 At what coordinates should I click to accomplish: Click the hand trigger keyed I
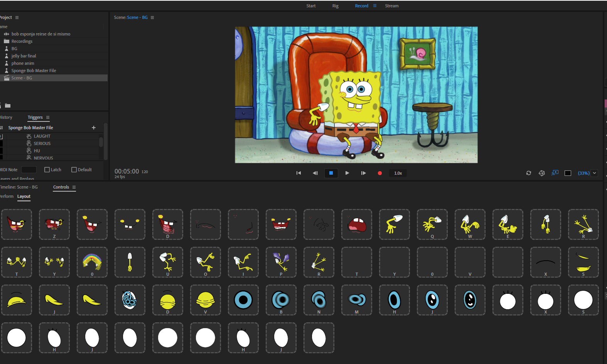[x=243, y=262]
